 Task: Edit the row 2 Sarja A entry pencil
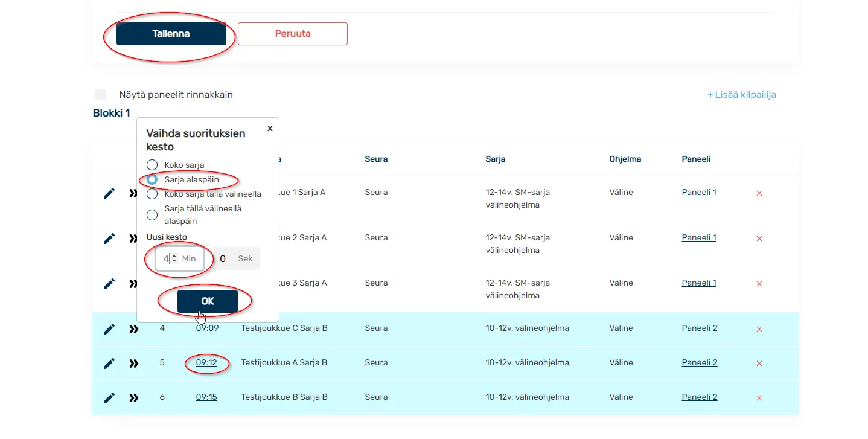(x=109, y=239)
